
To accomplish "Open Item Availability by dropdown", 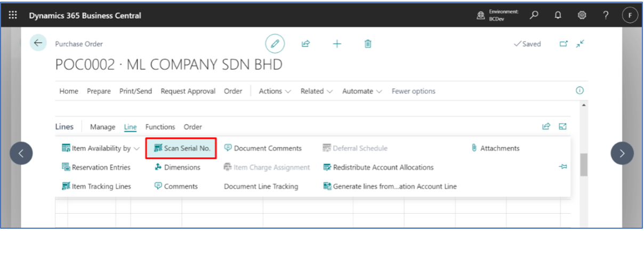I will (x=101, y=148).
